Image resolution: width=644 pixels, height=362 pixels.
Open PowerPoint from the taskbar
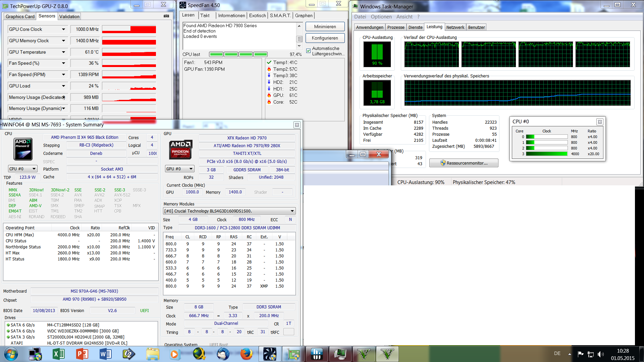point(82,354)
